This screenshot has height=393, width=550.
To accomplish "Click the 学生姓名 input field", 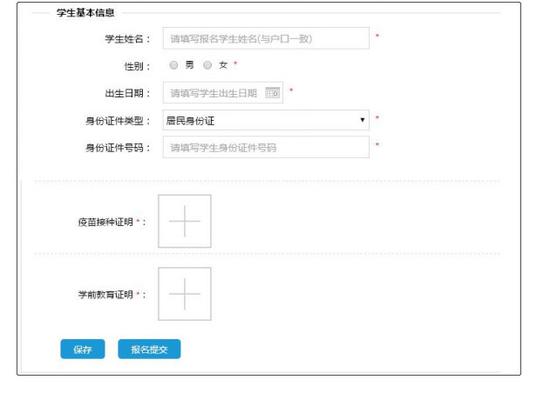I will pos(266,38).
